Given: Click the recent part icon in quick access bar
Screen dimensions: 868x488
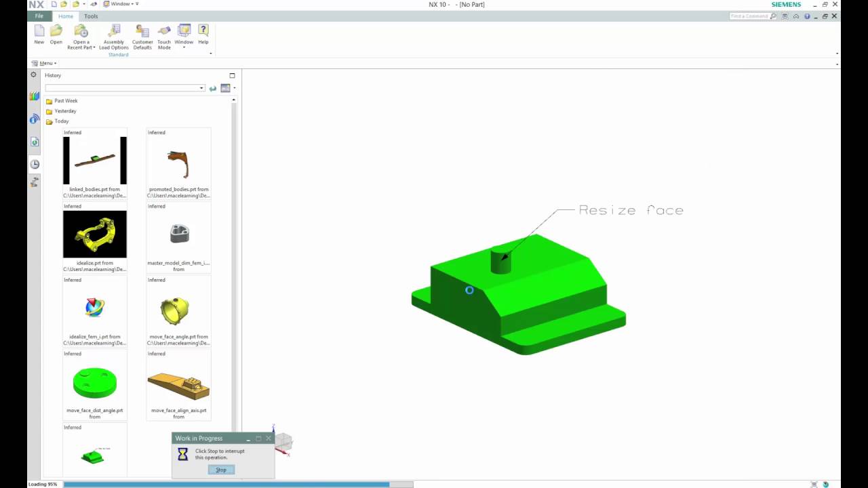Looking at the screenshot, I should [76, 4].
